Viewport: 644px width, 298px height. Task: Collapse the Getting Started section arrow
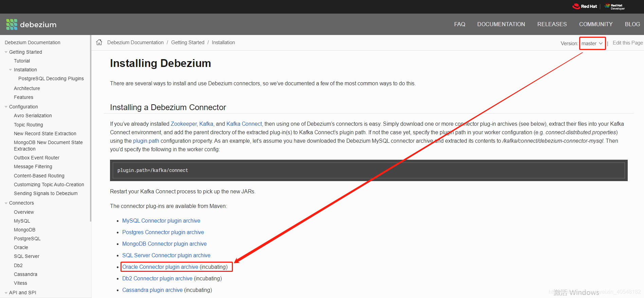click(6, 52)
